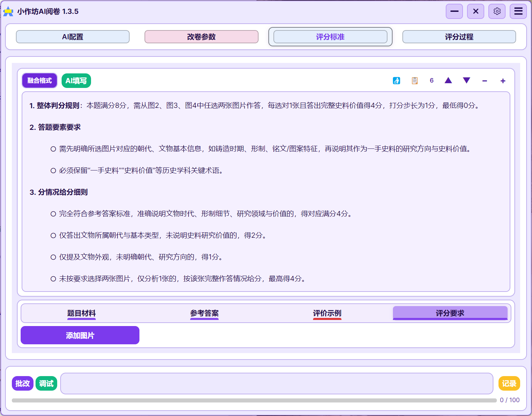This screenshot has height=416, width=532.
Task: Click the bottom progress bar
Action: [254, 400]
